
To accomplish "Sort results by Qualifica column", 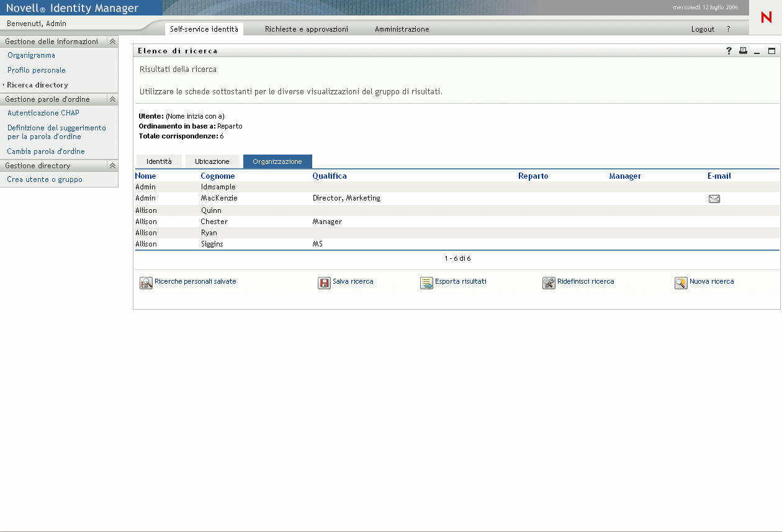I will click(330, 176).
